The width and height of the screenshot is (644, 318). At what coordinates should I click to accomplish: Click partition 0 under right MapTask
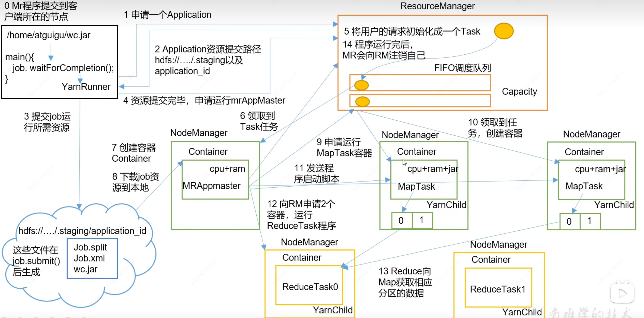point(569,221)
